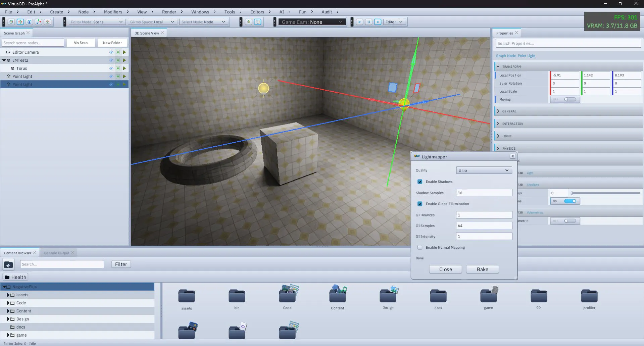Toggle visibility eye for Torus

(111, 68)
